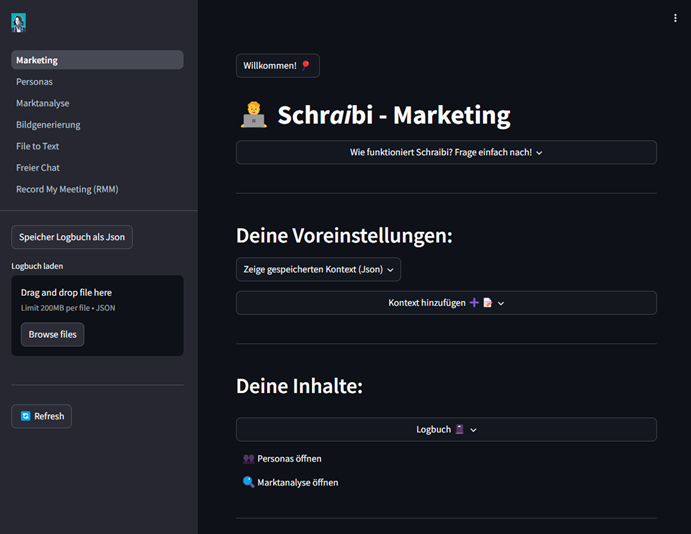Click the magnifier icon beside Marktanalyse öffnen
This screenshot has width=691, height=534.
(x=248, y=482)
